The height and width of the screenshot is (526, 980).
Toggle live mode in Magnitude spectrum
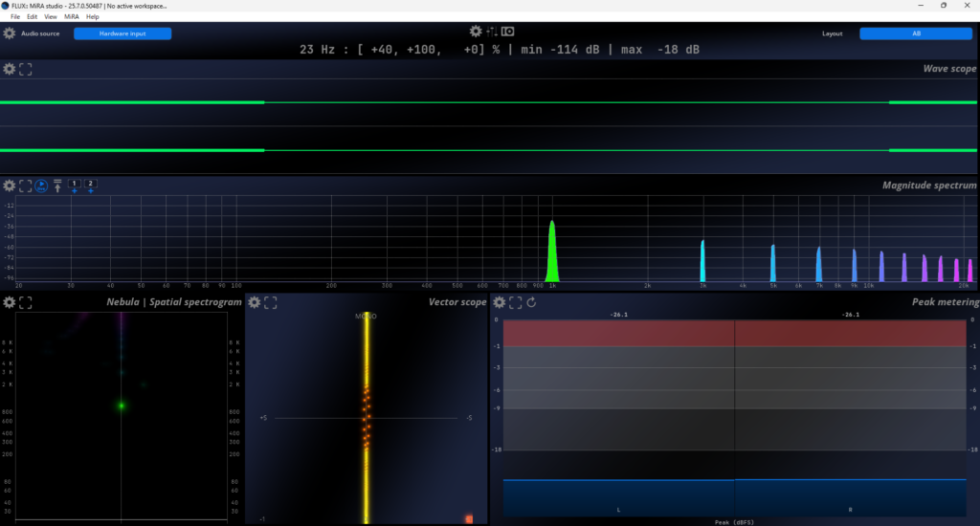[x=41, y=186]
